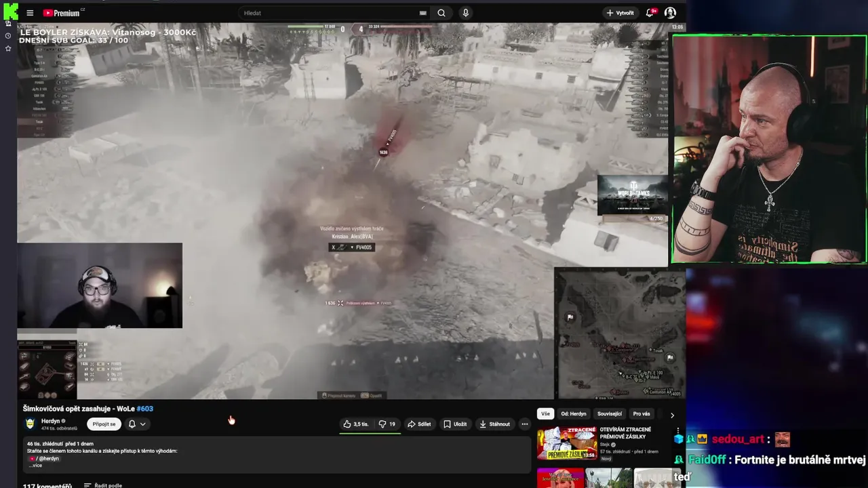Dislike the video showing 19
This screenshot has height=488, width=868.
tap(387, 424)
